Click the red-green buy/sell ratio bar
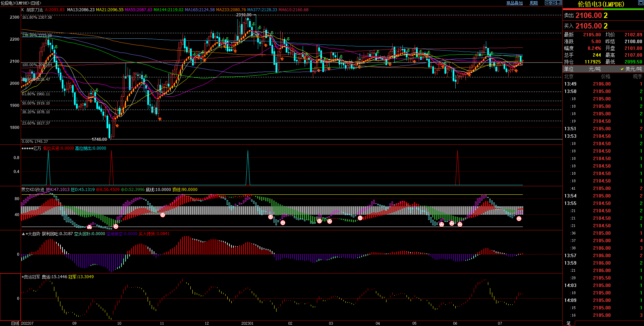Screen dimensions: 644x326 click(603, 9)
